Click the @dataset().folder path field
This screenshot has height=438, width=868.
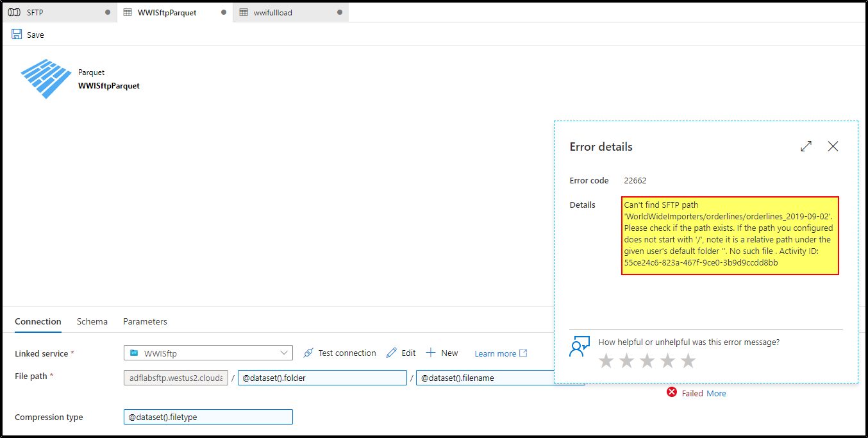[x=322, y=378]
